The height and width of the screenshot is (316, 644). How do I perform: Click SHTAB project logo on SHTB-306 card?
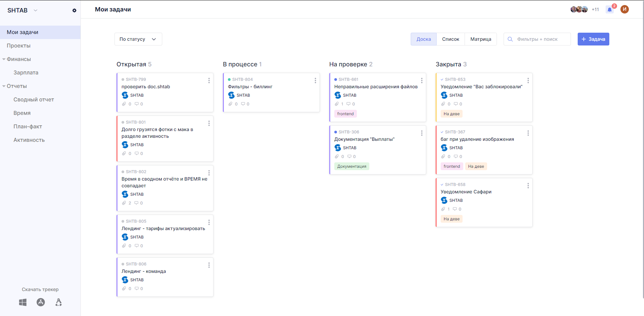338,148
